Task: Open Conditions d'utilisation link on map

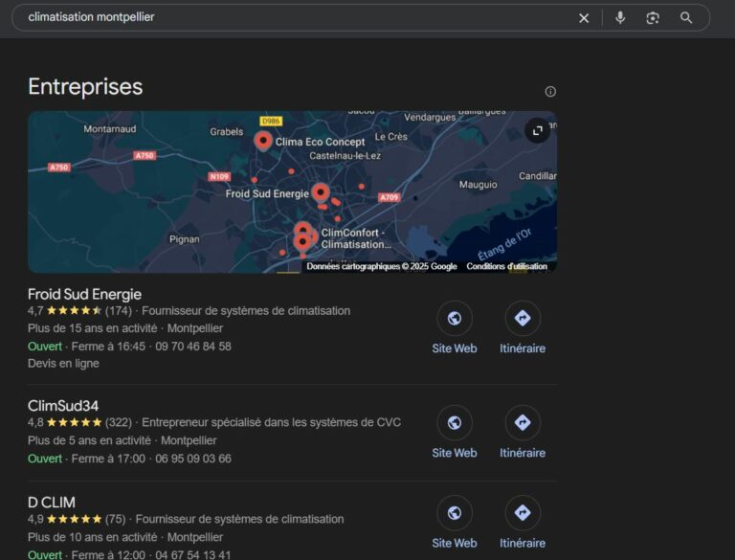Action: click(506, 266)
